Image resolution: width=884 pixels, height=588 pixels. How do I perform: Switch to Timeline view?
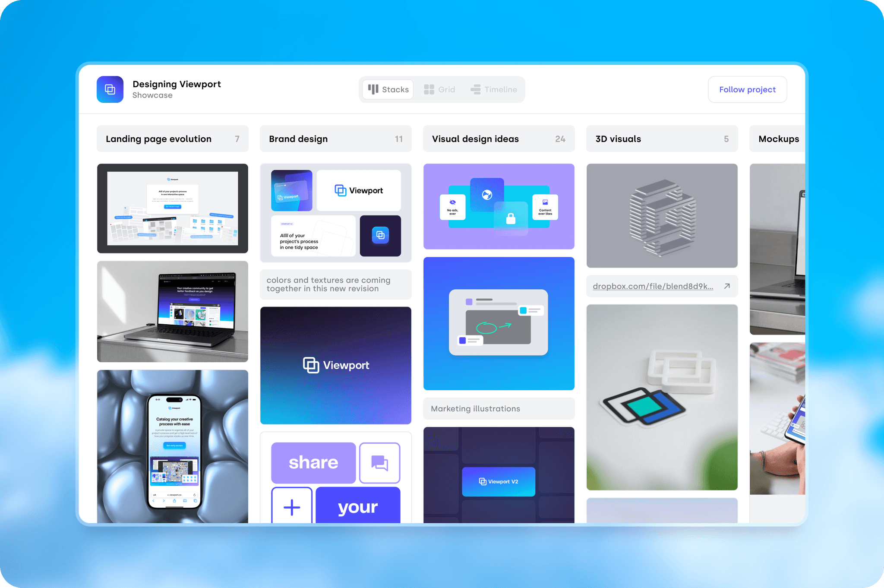tap(493, 89)
